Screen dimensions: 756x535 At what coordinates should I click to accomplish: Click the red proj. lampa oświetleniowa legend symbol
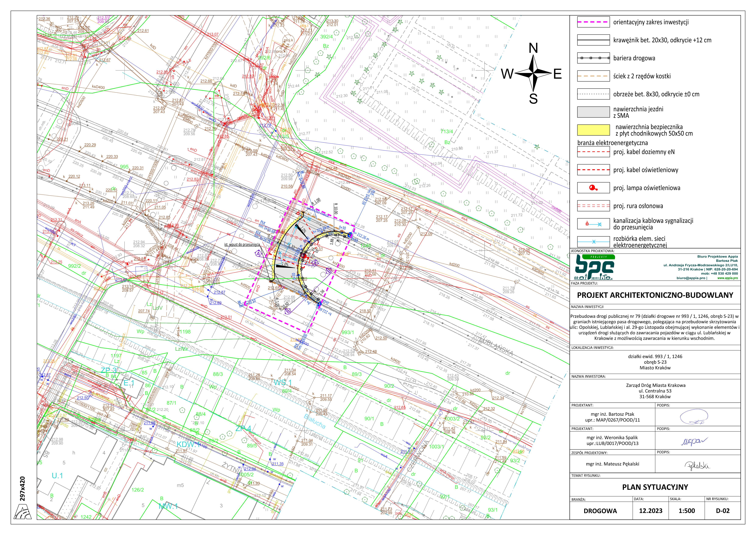pyautogui.click(x=593, y=188)
